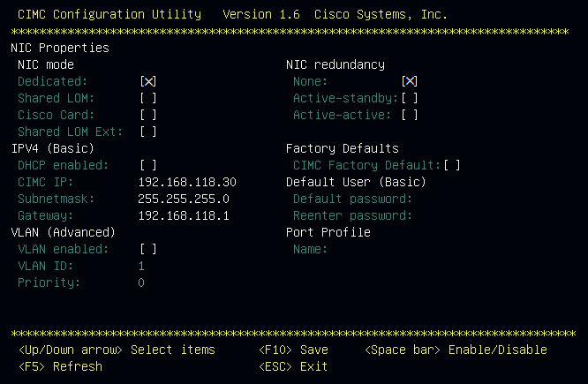Click the NIC redundancy heading
The image size is (588, 384).
(335, 64)
